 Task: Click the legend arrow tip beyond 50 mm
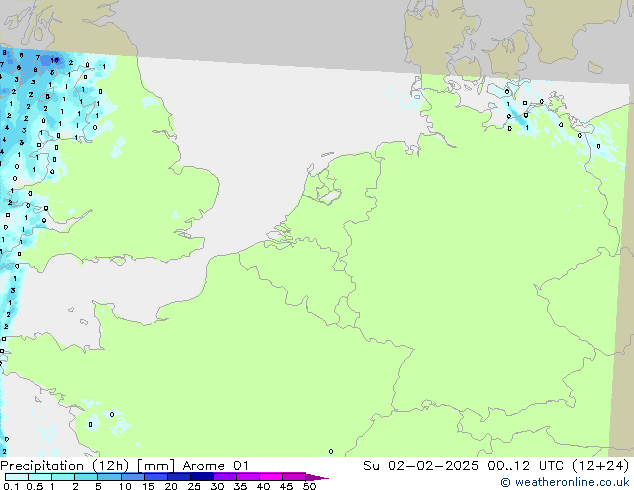[317, 477]
